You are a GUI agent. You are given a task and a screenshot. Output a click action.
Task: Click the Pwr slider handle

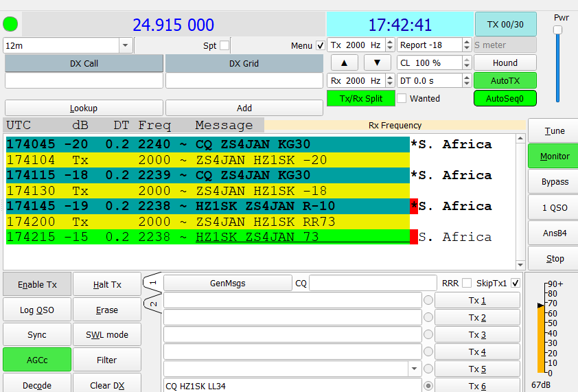(557, 30)
